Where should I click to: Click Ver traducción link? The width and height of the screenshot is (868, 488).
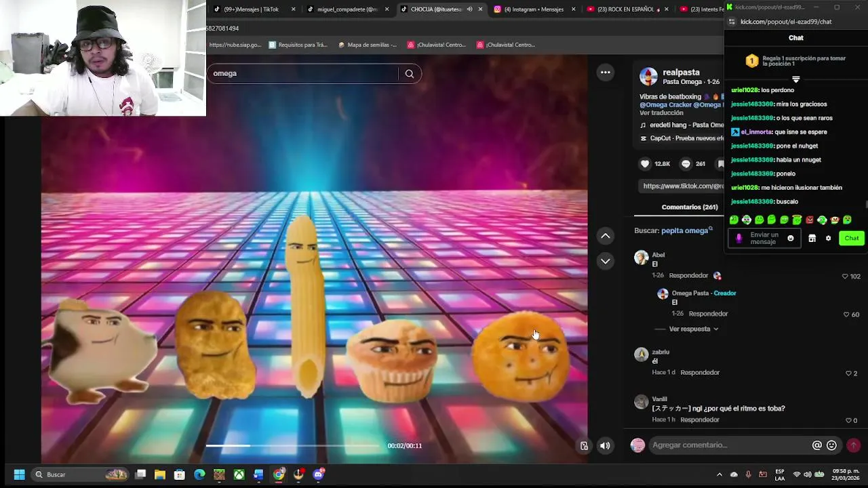click(662, 113)
